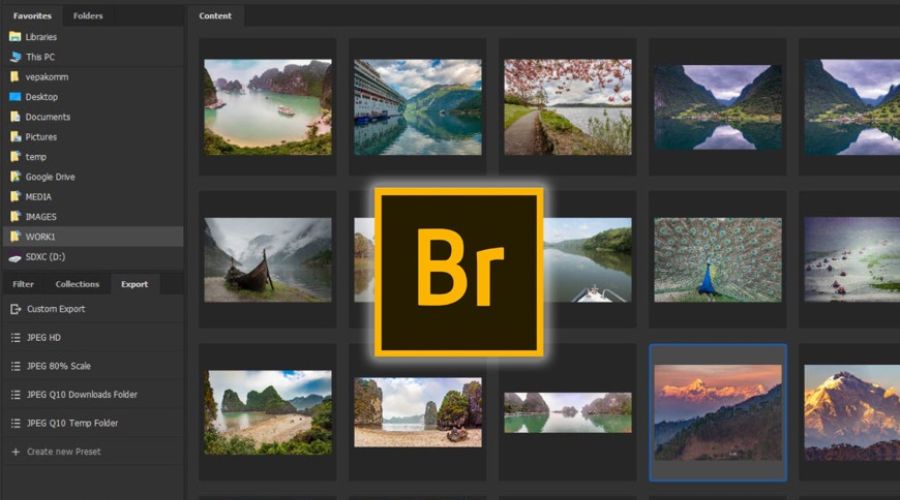This screenshot has height=500, width=900.
Task: Click the plus icon beside Create new Preset
Action: [15, 452]
